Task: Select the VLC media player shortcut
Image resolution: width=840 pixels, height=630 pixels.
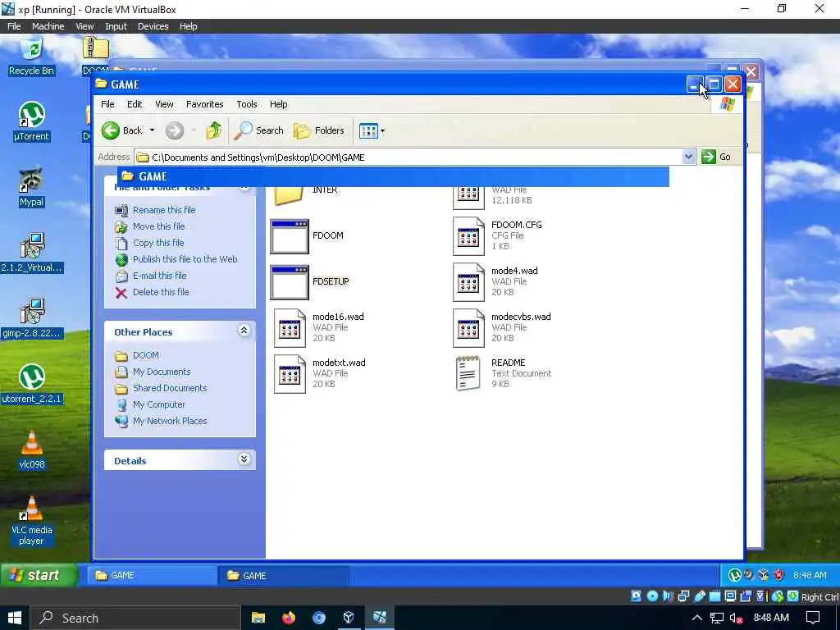Action: click(x=32, y=519)
